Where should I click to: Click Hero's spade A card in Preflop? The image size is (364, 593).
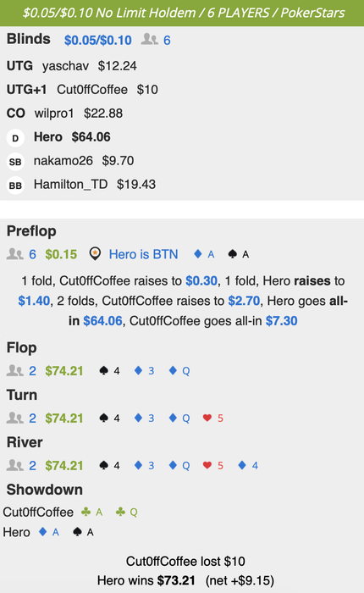point(239,254)
